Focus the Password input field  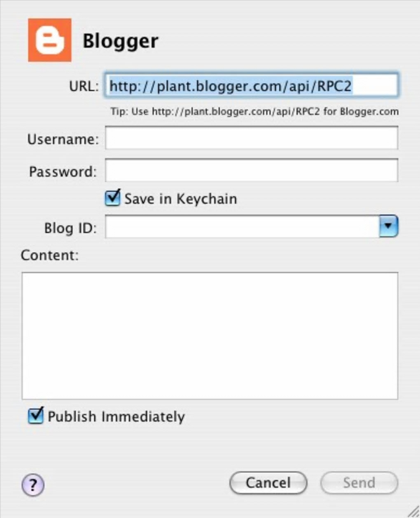coord(251,171)
